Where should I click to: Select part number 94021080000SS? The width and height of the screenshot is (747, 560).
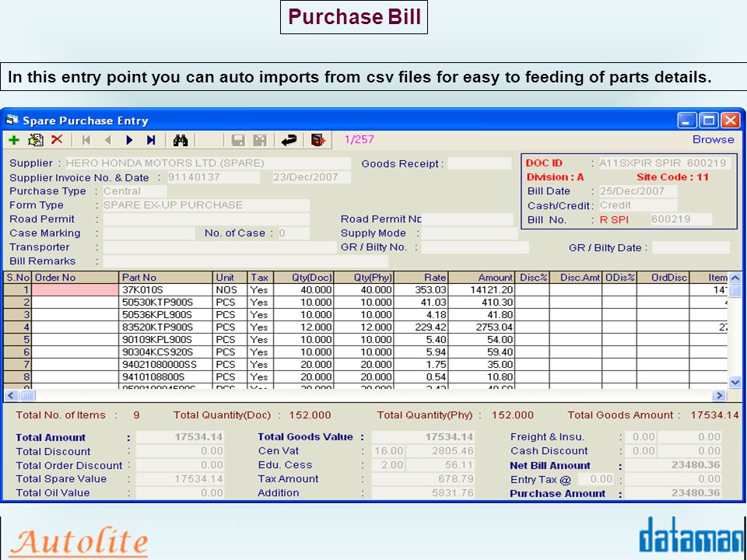tap(165, 364)
